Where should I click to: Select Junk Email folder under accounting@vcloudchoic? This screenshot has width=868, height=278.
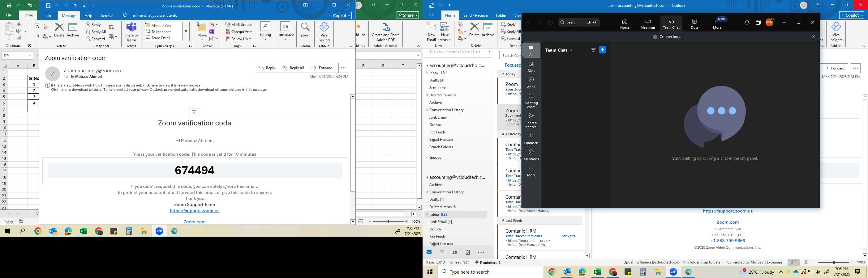pos(438,117)
